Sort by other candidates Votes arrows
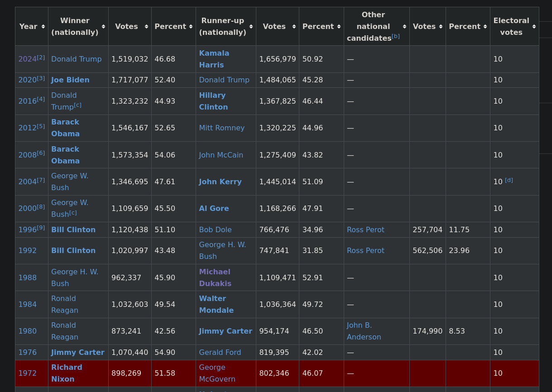Viewport: 552px width, 392px height. [441, 27]
